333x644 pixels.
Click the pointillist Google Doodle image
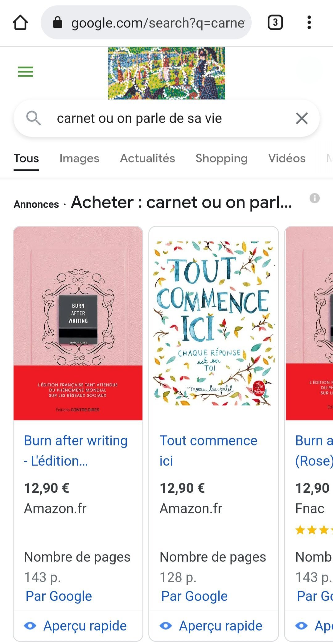pos(166,73)
